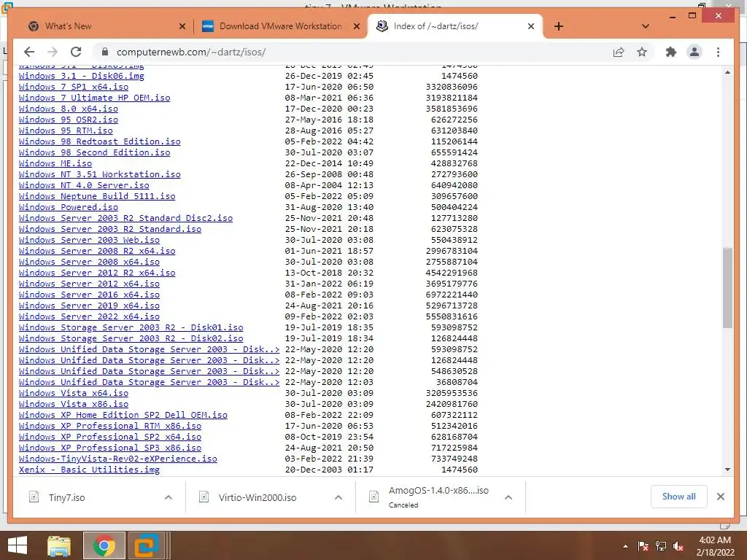Screen dimensions: 747x560
Task: Click Windows-TinyVista-Rev02-eXPerience.iso link
Action: coord(117,459)
